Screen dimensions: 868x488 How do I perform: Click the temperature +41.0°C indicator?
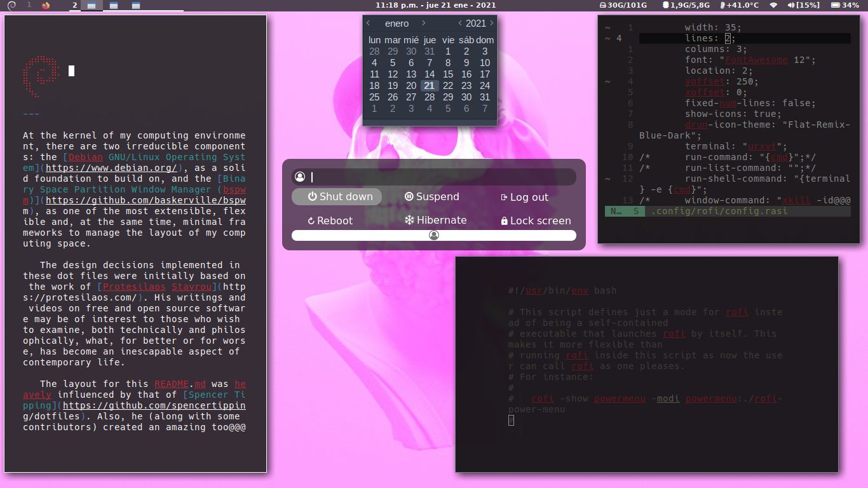tap(740, 6)
